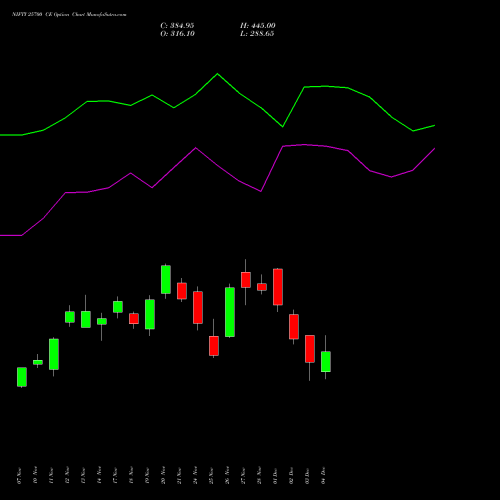The height and width of the screenshot is (500, 500).
Task: Click the small red candle for 28 Nov
Action: point(262,287)
